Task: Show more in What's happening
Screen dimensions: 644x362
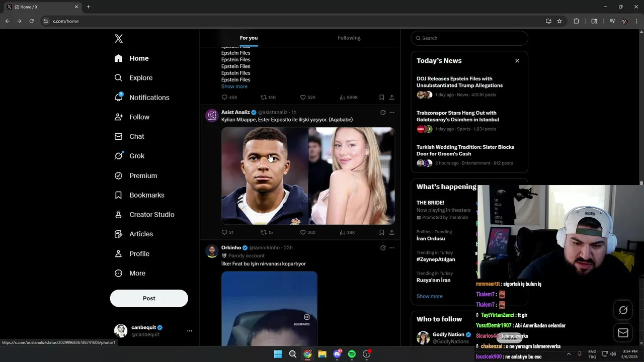Action: (x=430, y=296)
